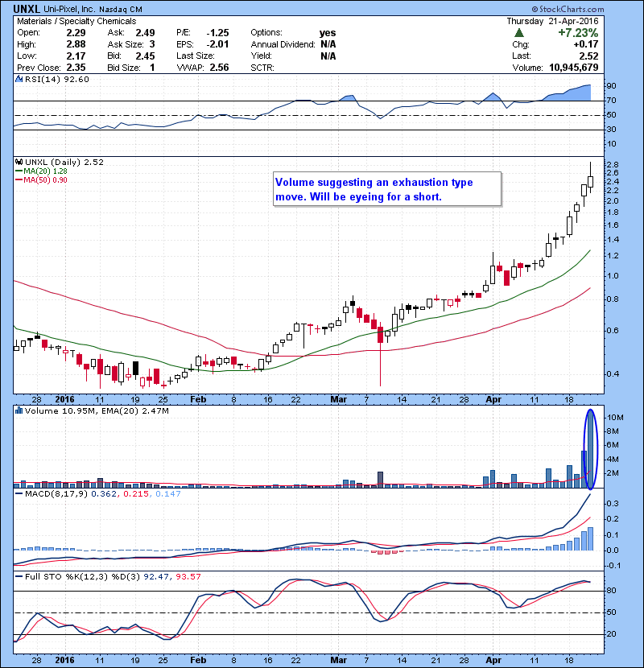Click the RSI axis label 70

pyautogui.click(x=611, y=101)
